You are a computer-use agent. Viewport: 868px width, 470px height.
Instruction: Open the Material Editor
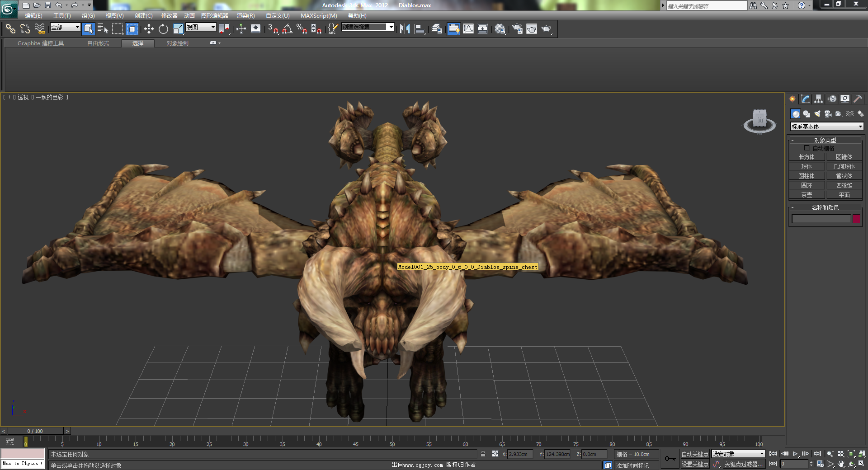(500, 29)
